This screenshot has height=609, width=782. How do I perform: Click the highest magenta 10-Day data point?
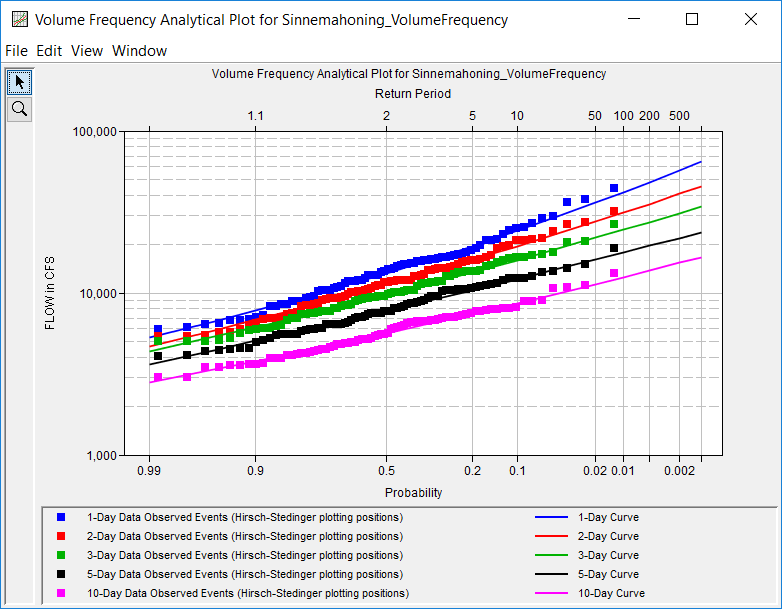pos(614,273)
